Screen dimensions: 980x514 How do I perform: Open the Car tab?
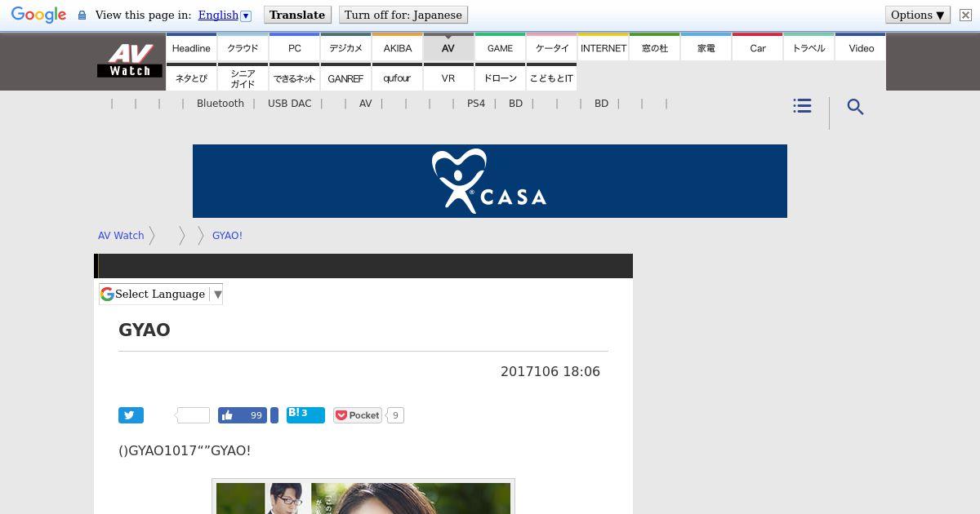click(758, 48)
